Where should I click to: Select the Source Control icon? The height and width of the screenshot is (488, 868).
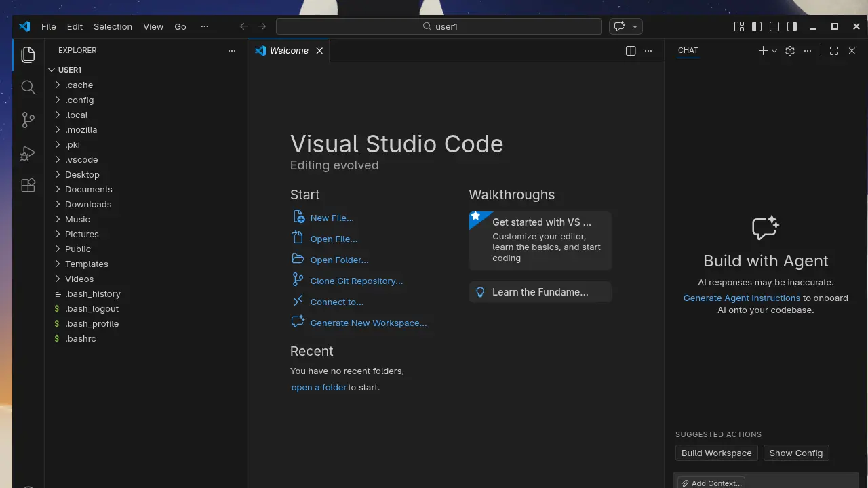coord(28,119)
